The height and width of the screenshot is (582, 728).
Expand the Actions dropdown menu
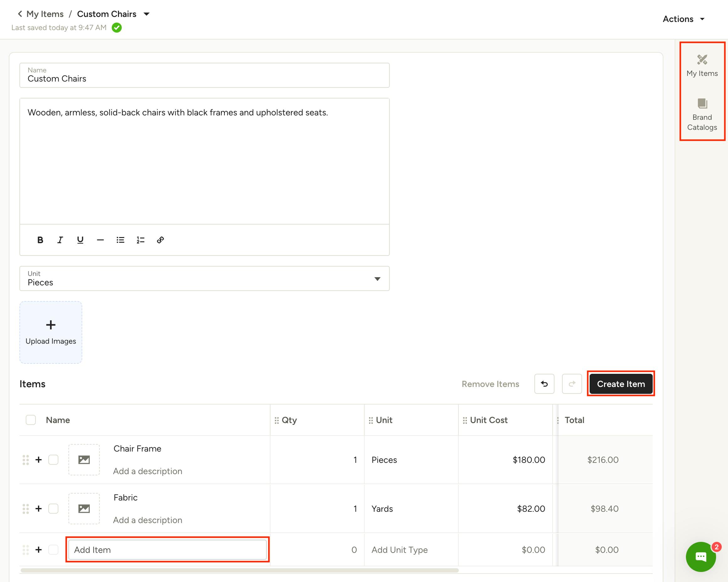(x=683, y=19)
